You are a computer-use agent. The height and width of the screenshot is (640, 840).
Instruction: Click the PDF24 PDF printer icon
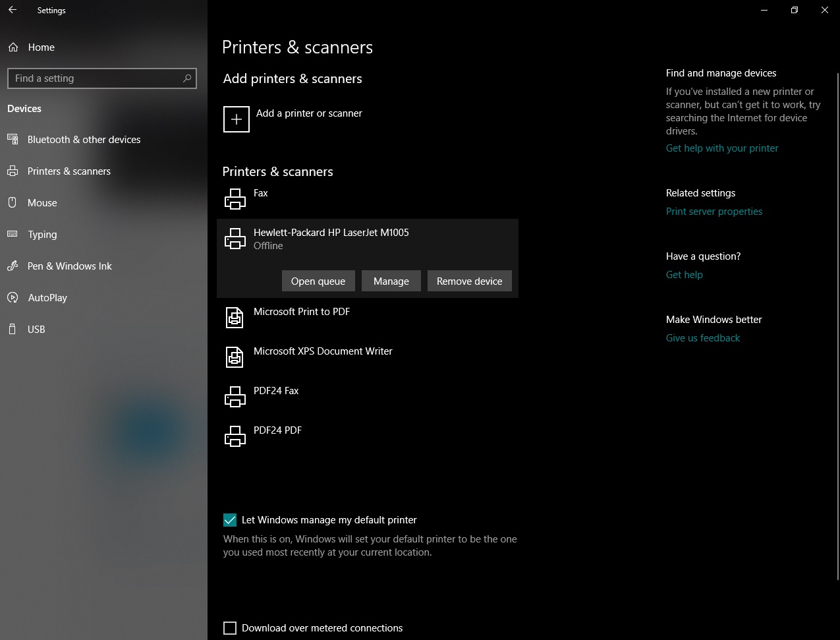[x=235, y=436]
